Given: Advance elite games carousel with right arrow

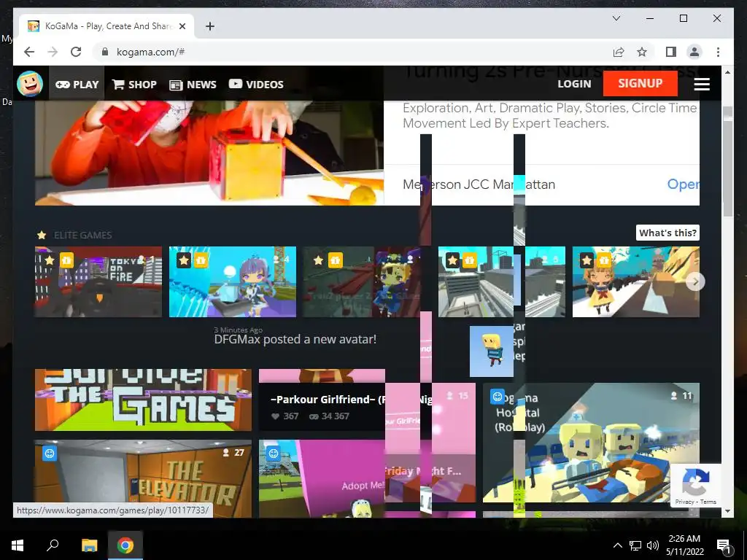Looking at the screenshot, I should point(695,281).
